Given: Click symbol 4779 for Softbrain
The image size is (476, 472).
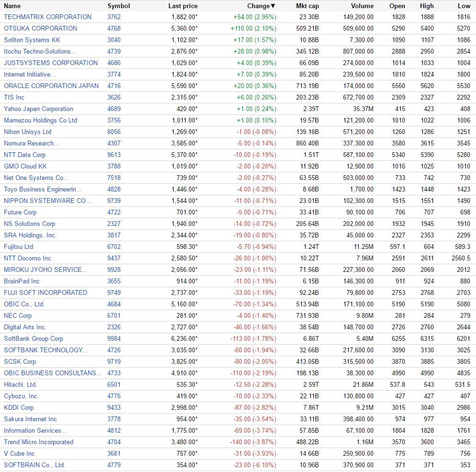Looking at the screenshot, I should click(x=114, y=465).
